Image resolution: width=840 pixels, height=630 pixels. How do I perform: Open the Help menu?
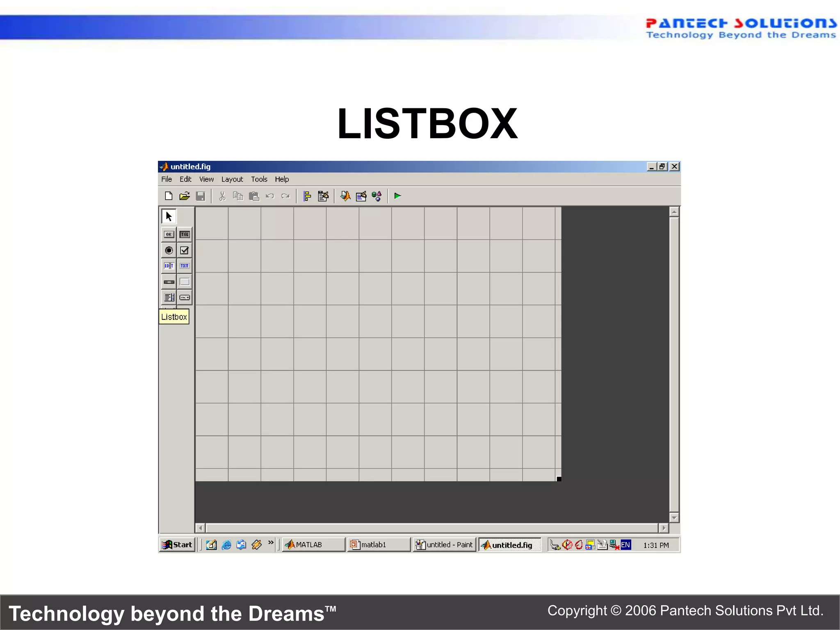[x=282, y=179]
